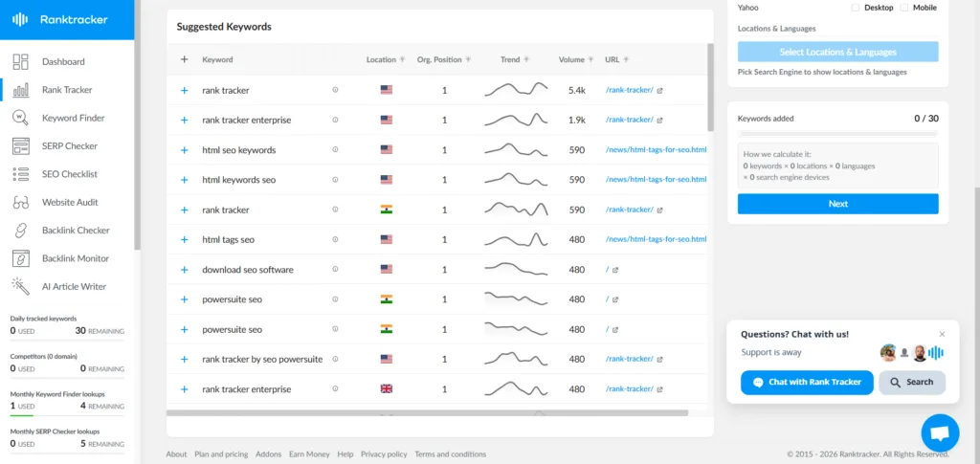Open the Dashboard sidebar icon
This screenshot has width=980, height=464.
21,62
